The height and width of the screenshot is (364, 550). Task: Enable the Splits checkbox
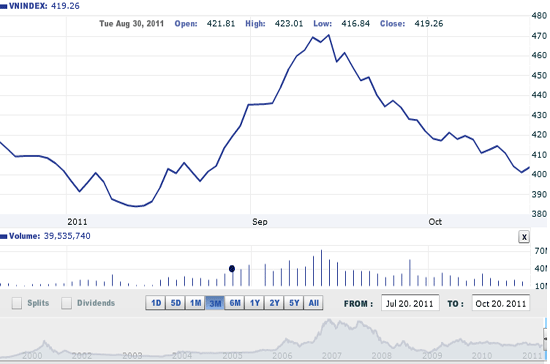coord(17,303)
